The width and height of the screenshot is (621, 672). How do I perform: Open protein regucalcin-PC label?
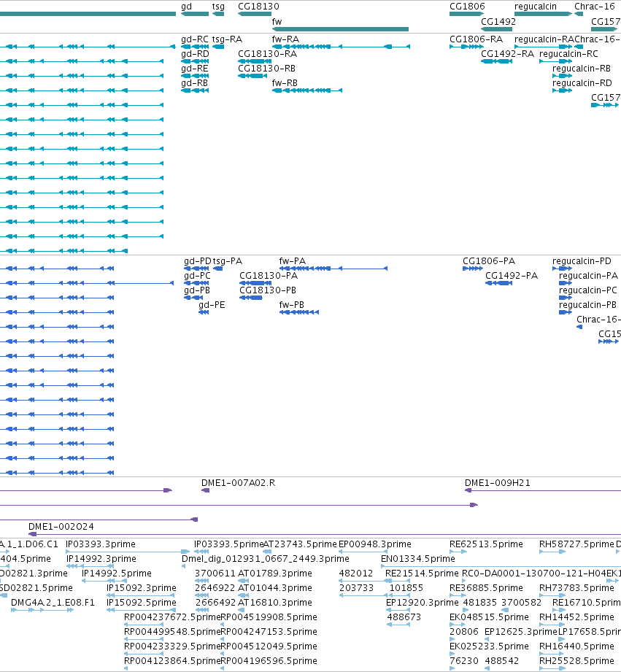click(x=588, y=290)
